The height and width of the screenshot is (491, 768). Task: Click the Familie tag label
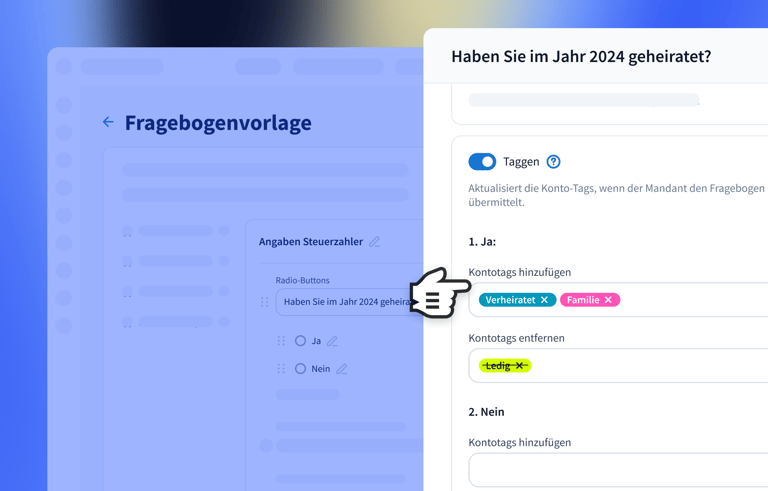[x=584, y=300]
